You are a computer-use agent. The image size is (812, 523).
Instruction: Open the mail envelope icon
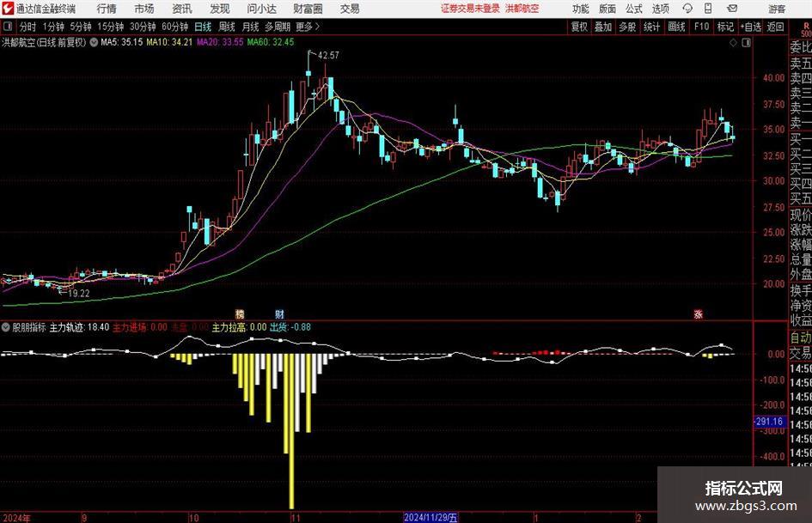732,9
